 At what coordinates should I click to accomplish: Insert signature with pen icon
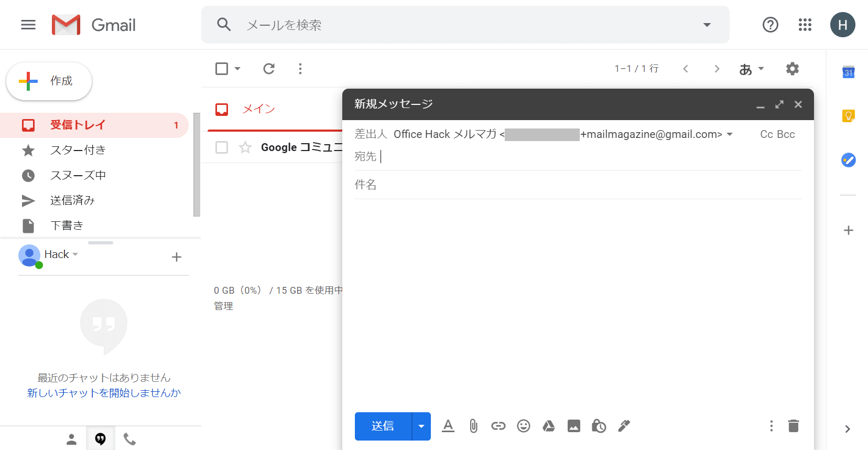pyautogui.click(x=624, y=426)
